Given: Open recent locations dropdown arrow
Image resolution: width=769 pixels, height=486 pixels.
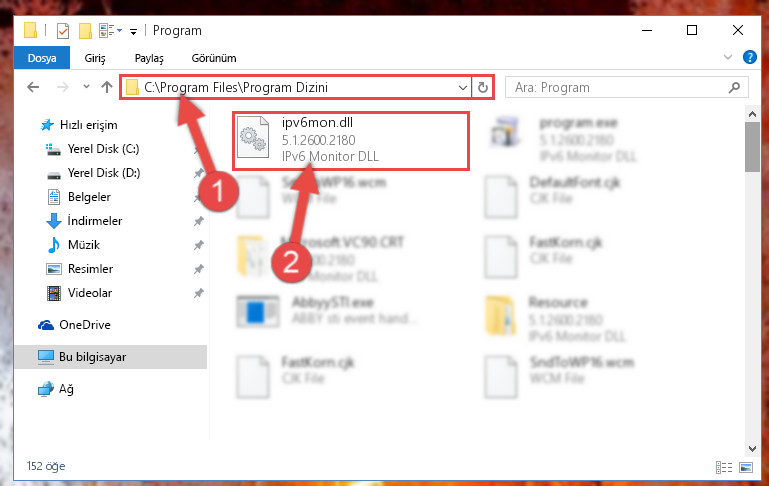Looking at the screenshot, I should pos(86,87).
